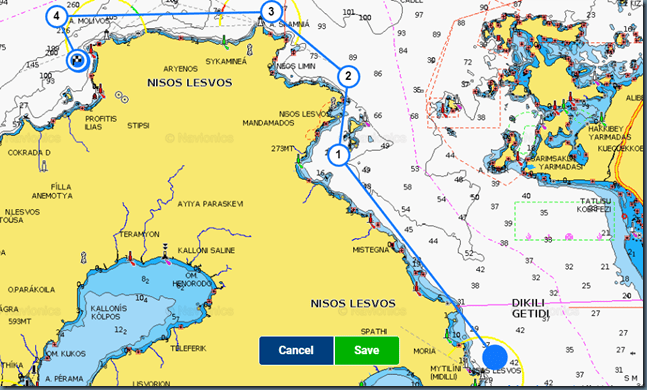The width and height of the screenshot is (647, 390).
Task: Select route waypoint 2 marker
Action: point(348,76)
